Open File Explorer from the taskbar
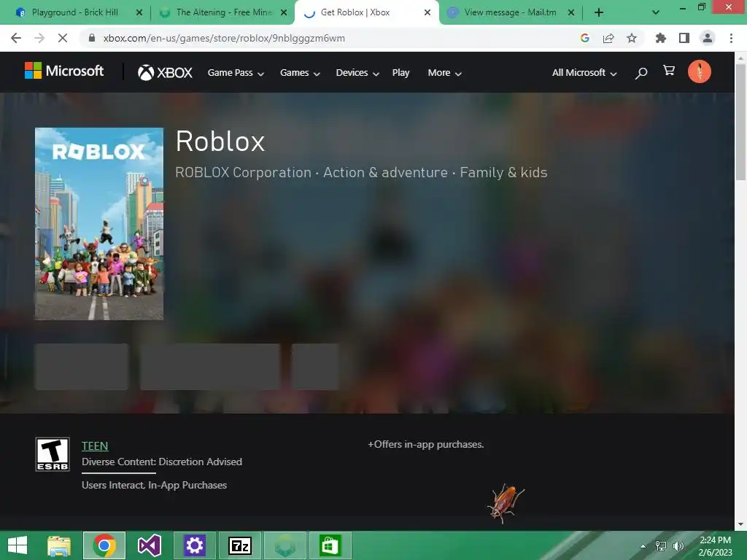Screen dimensions: 747x560 point(59,545)
